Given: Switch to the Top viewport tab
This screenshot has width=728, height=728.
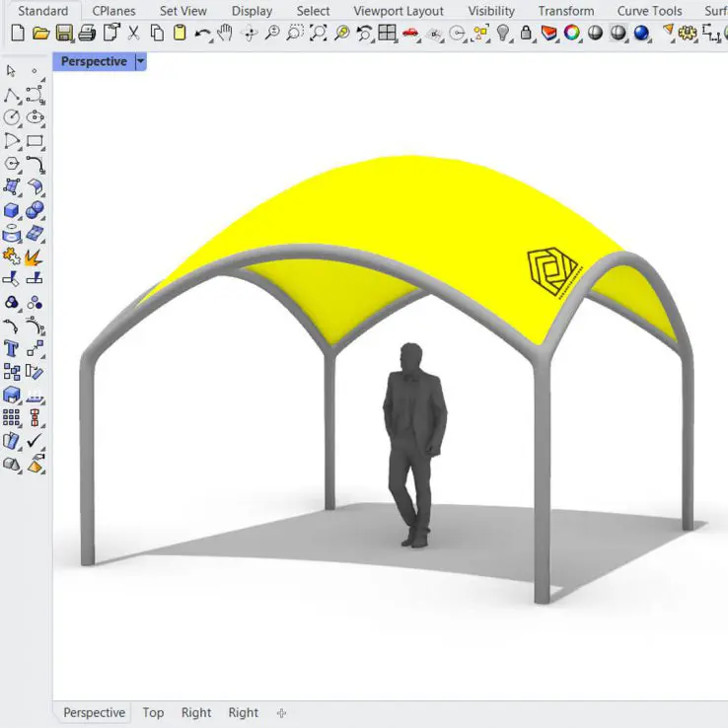Looking at the screenshot, I should tap(153, 712).
